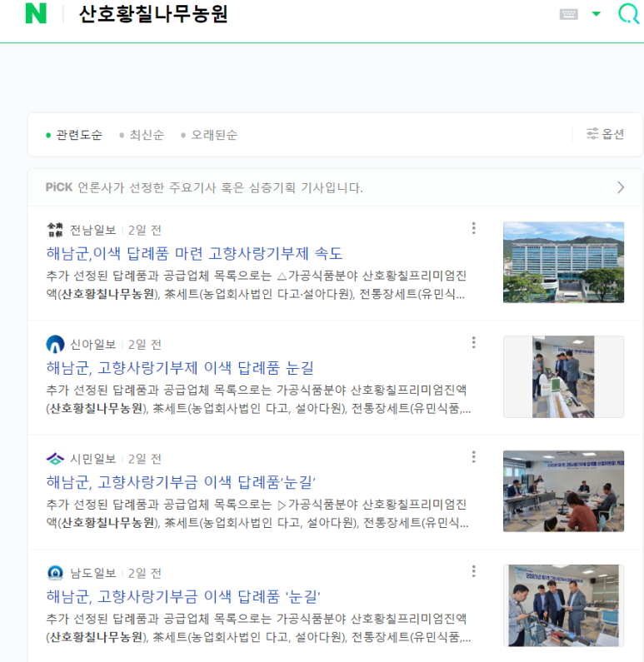Click the 신아일보 article summary text
Viewport: 644px width, 662px height.
tap(258, 399)
